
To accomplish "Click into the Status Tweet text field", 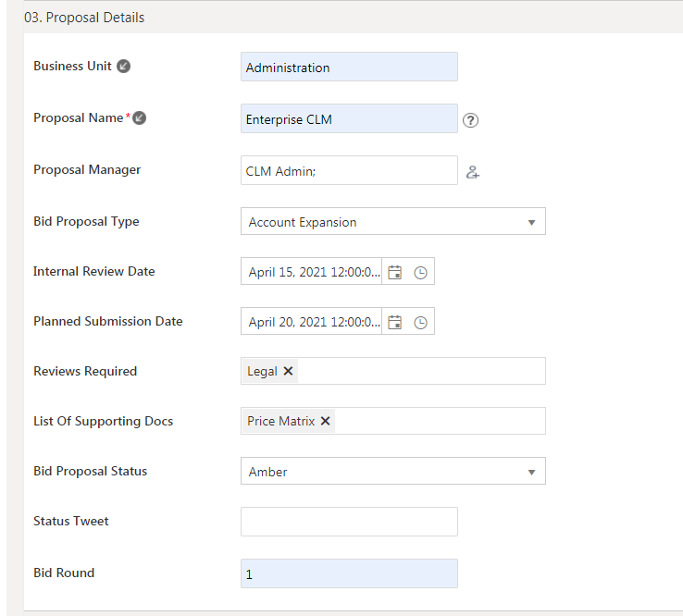I will tap(349, 522).
